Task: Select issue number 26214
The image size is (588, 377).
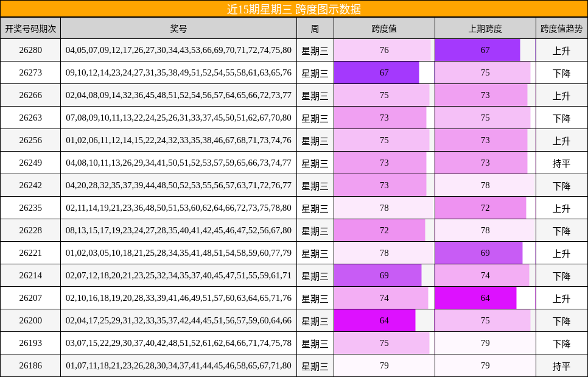Action: point(30,275)
